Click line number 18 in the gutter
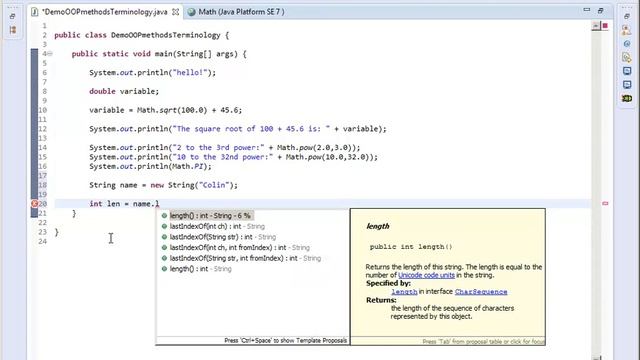 [x=42, y=185]
